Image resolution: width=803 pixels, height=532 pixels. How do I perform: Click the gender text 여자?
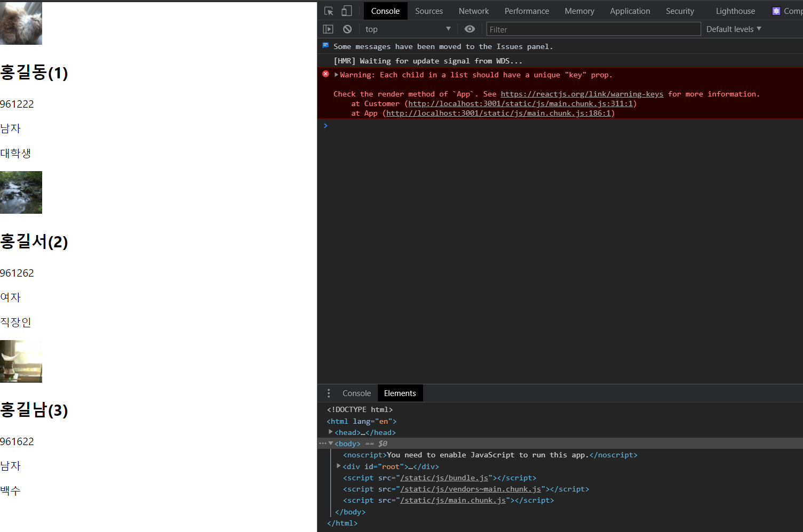pos(11,297)
